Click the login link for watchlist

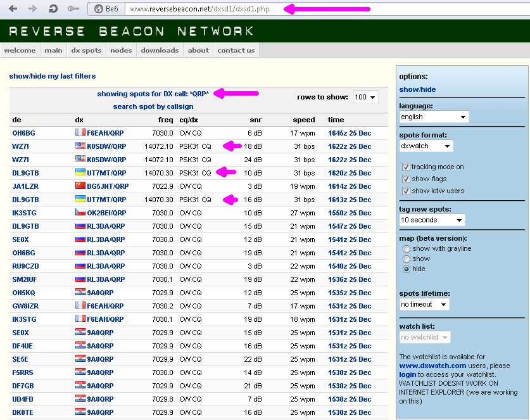(408, 374)
